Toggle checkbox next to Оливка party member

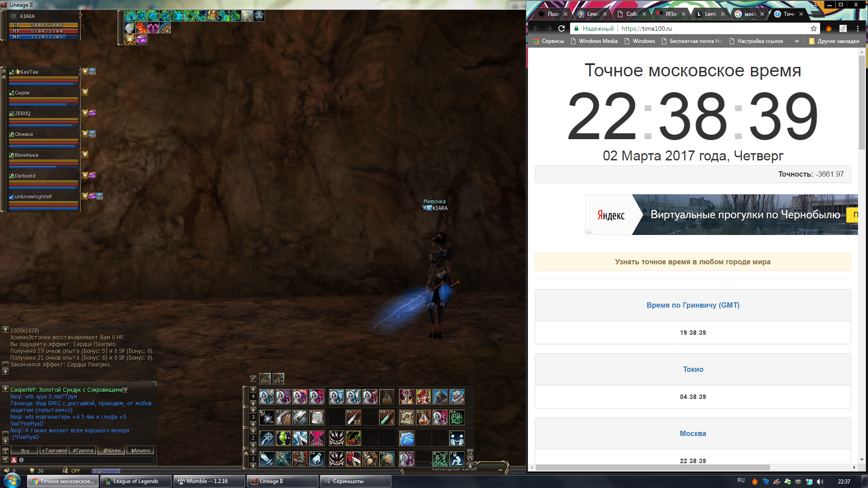point(12,134)
